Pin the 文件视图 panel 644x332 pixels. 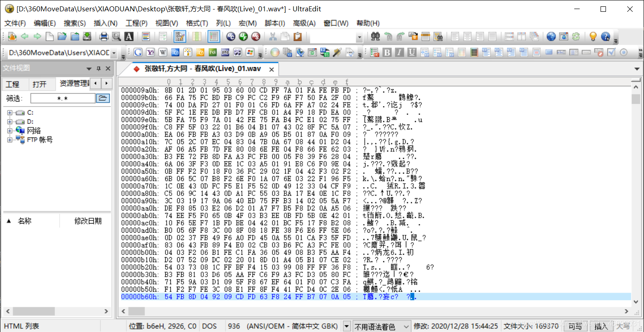coord(99,68)
